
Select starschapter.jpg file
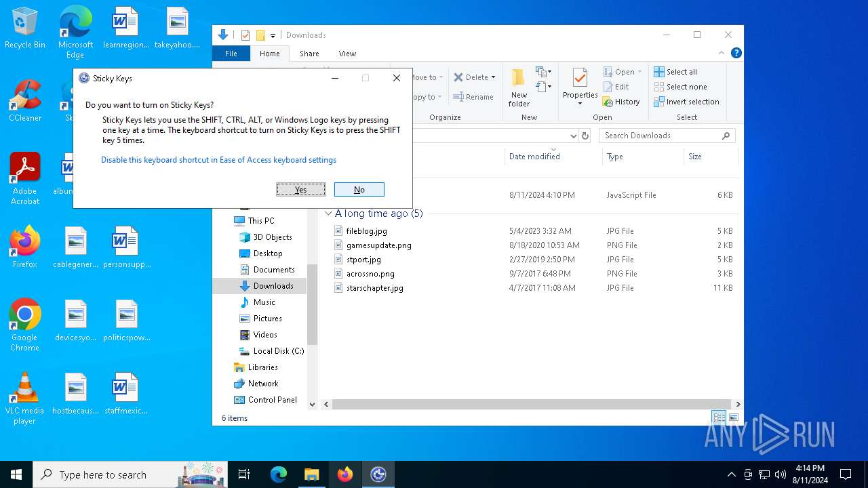pyautogui.click(x=374, y=288)
